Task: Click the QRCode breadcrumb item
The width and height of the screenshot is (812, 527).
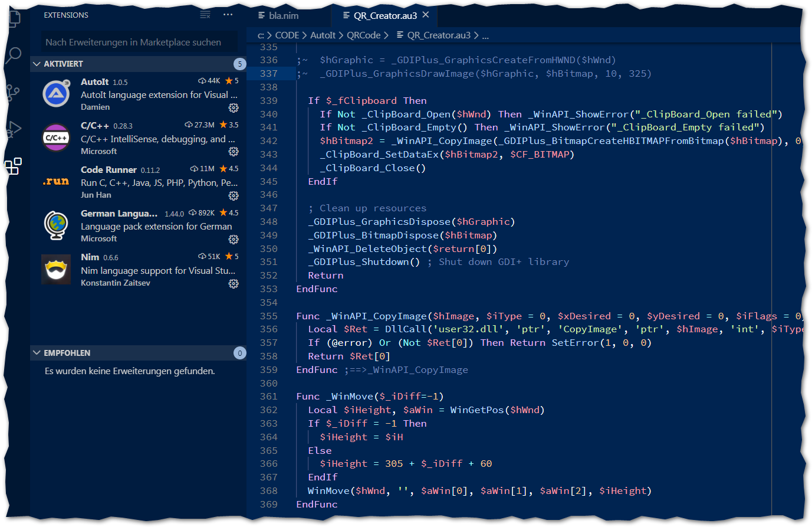Action: 363,35
